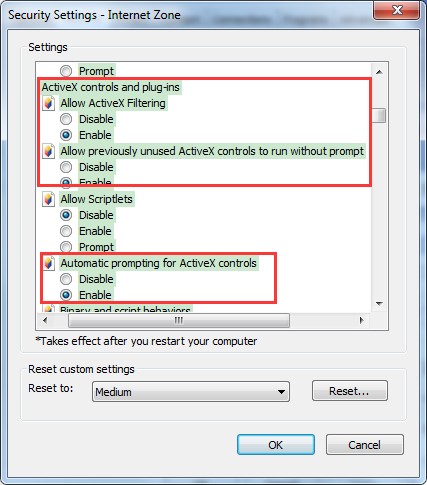Screen dimensions: 427x485
Task: Click the Allow Scriptlets setting icon
Action: coord(49,199)
